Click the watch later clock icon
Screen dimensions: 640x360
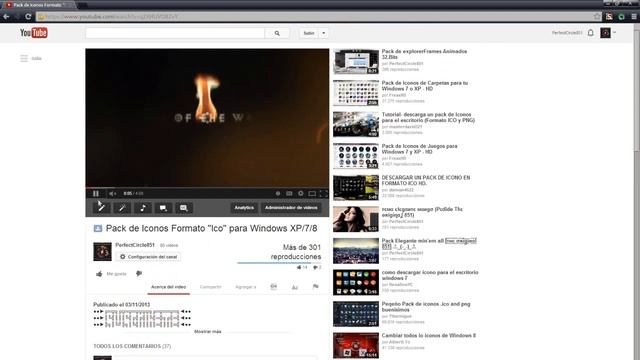point(278,193)
